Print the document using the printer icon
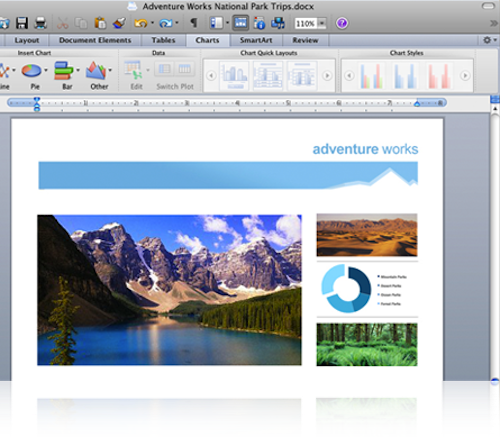This screenshot has height=437, width=500. (41, 23)
